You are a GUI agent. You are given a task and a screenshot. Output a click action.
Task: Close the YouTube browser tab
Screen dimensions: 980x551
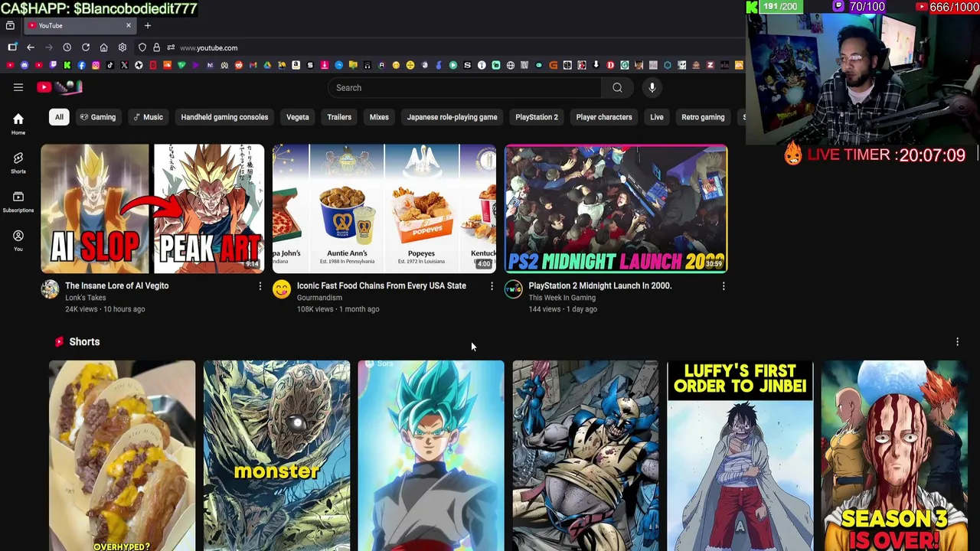tap(128, 25)
